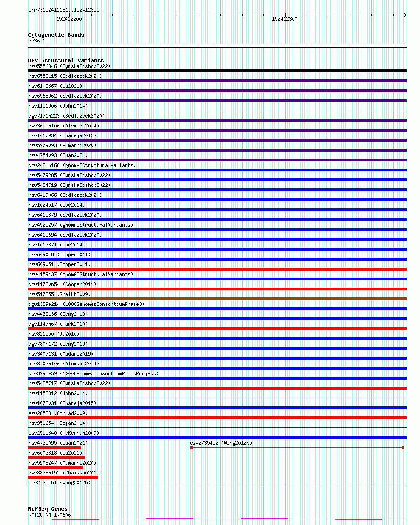
Task: Select nsv821550 (Ju2010) label
Action: [x=53, y=334]
